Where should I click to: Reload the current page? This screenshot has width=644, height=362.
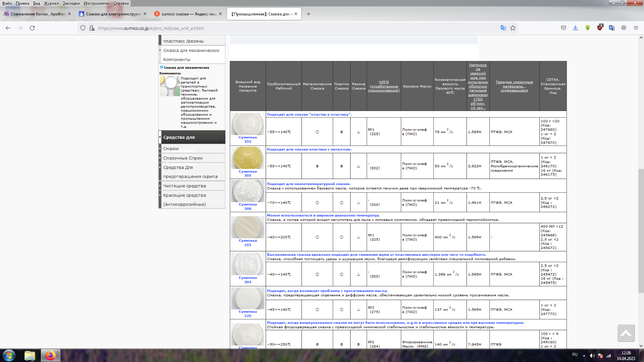(x=32, y=28)
